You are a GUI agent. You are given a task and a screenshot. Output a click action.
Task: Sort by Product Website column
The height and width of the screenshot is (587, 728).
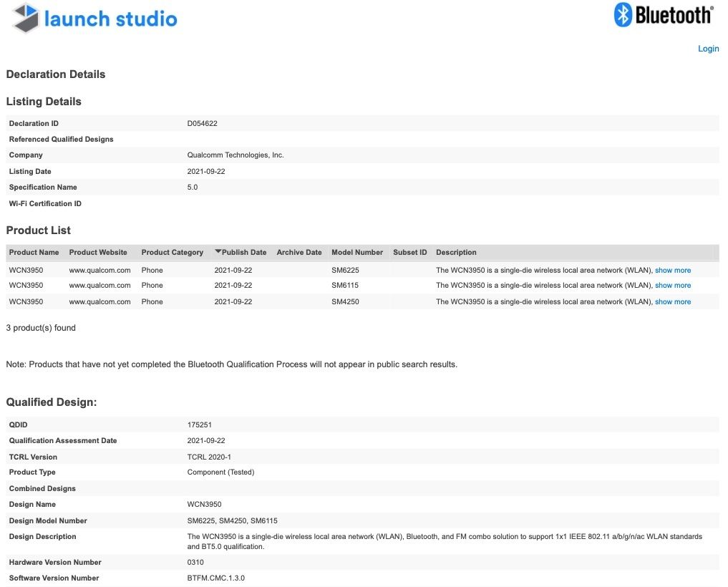click(98, 252)
